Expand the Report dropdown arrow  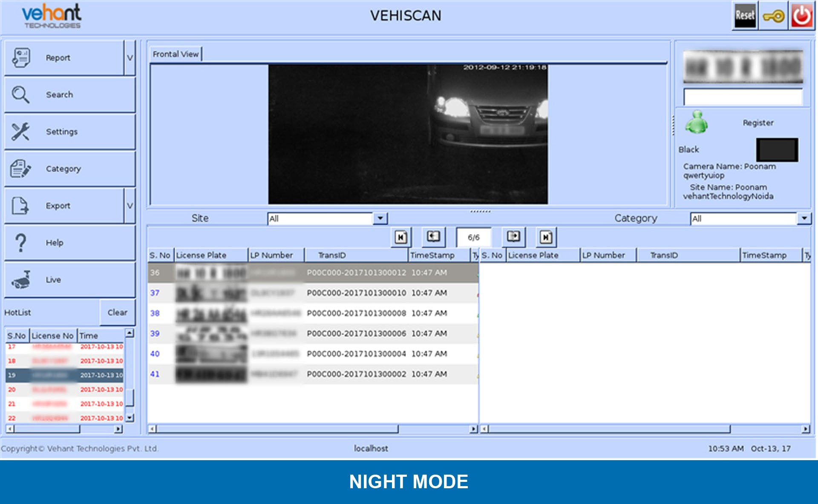pyautogui.click(x=130, y=58)
